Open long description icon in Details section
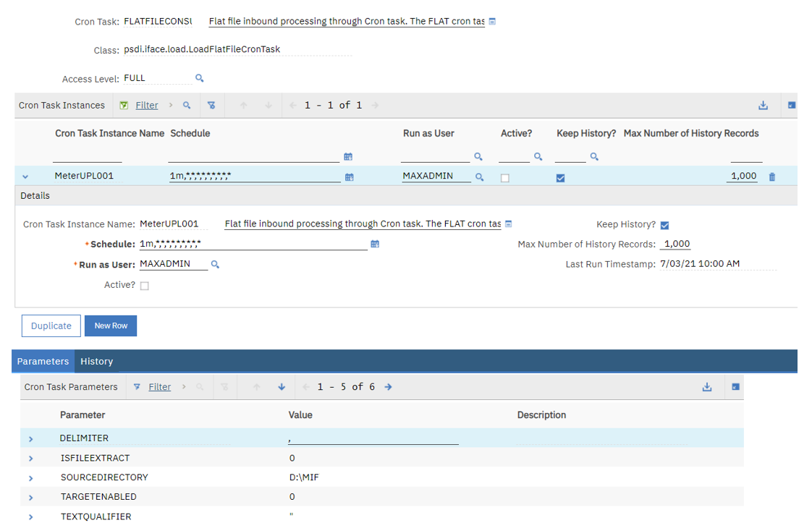812x523 pixels. coord(508,224)
